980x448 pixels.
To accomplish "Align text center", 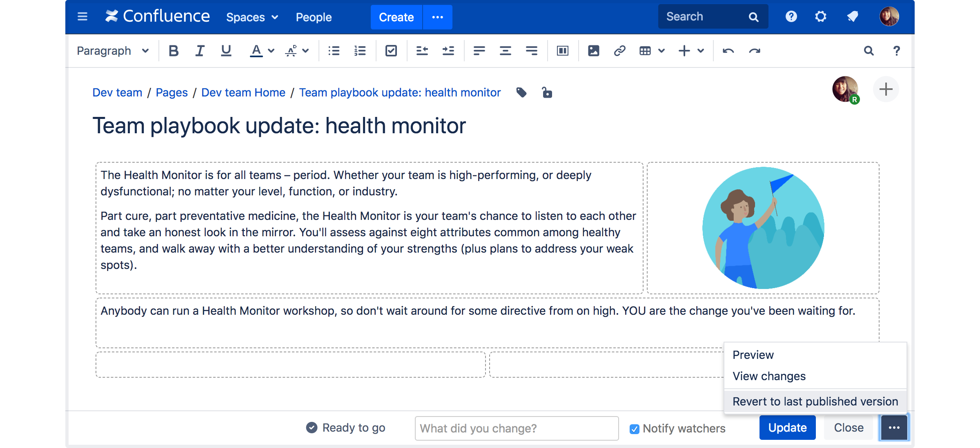I will (505, 51).
